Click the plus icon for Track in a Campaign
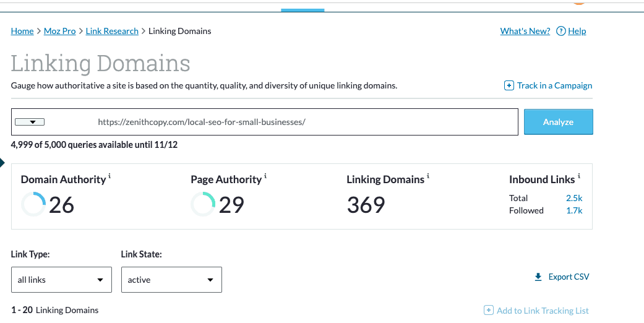 (x=509, y=86)
